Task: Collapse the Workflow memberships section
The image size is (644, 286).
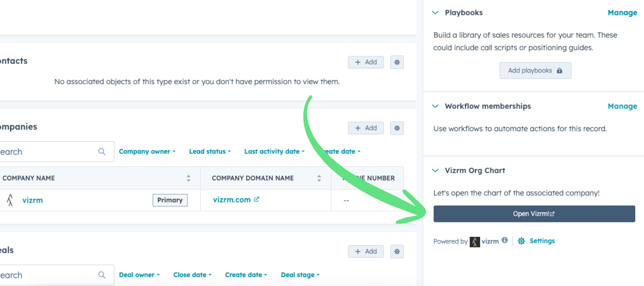Action: click(x=435, y=106)
